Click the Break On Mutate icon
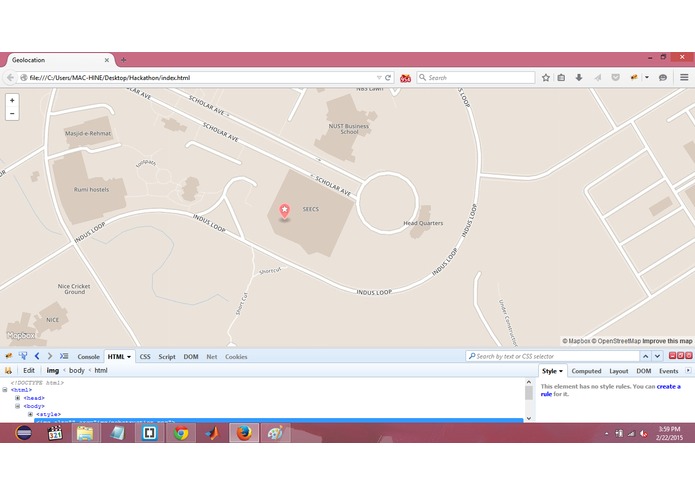The image size is (695, 494). (8, 370)
